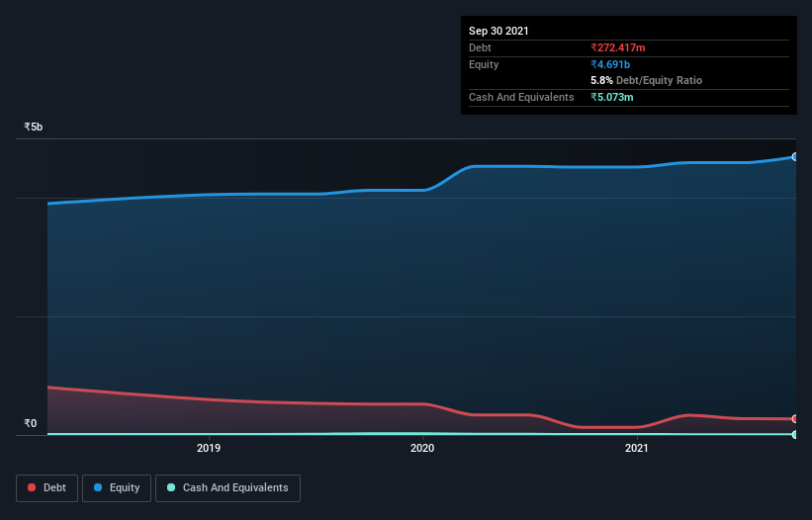This screenshot has height=520, width=812.
Task: Toggle the Cash And Equivalents legend button
Action: click(x=227, y=488)
